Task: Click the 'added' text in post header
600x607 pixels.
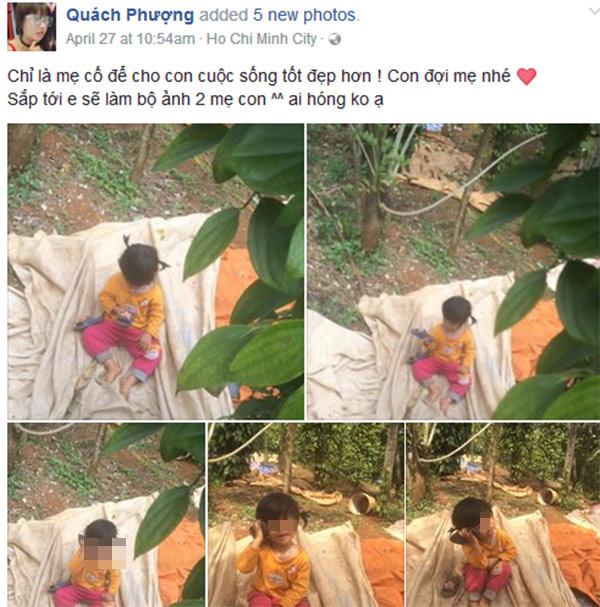Action: (x=223, y=15)
